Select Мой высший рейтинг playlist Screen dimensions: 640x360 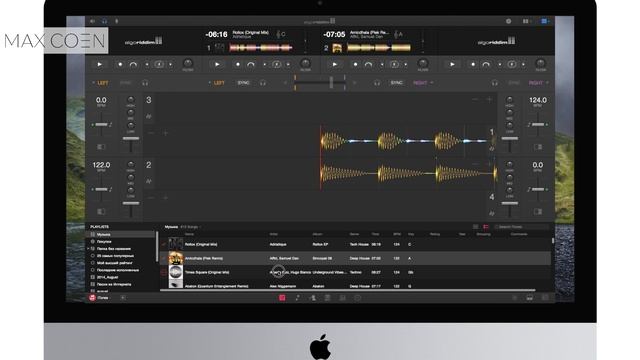121,263
